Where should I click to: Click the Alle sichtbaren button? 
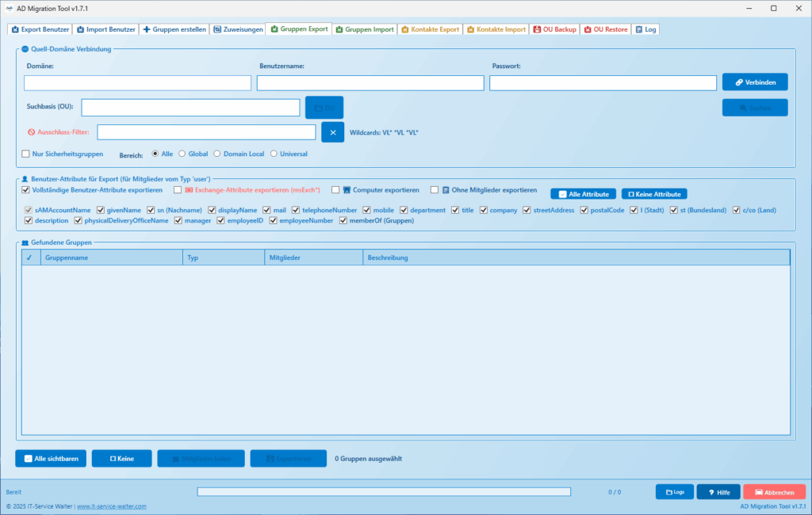(x=51, y=459)
